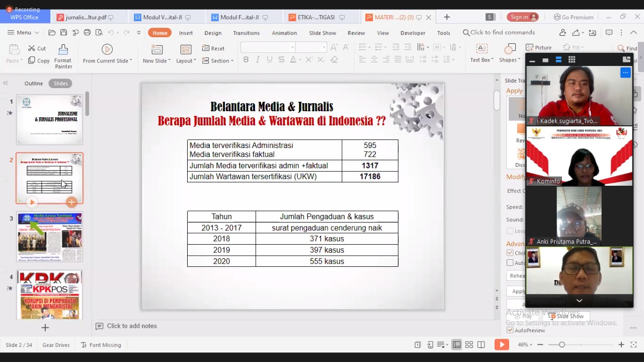Switch to the Outline pane tab
This screenshot has height=362, width=644.
[34, 84]
